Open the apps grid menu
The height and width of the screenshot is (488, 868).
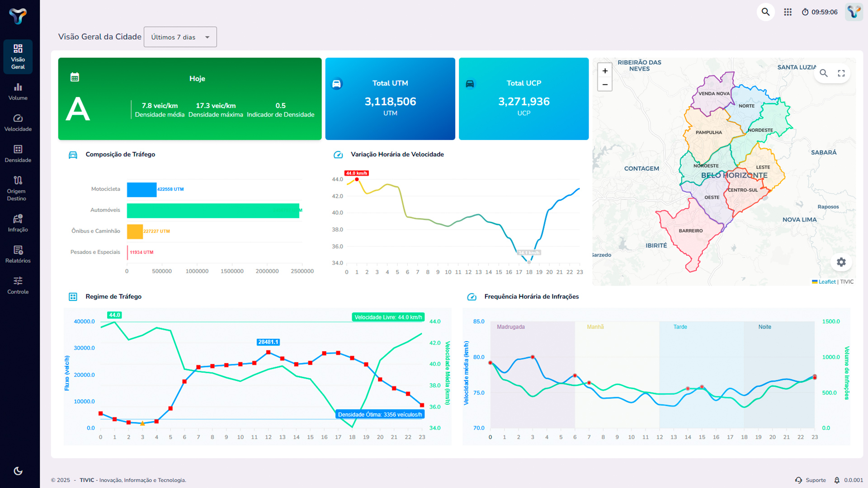788,12
